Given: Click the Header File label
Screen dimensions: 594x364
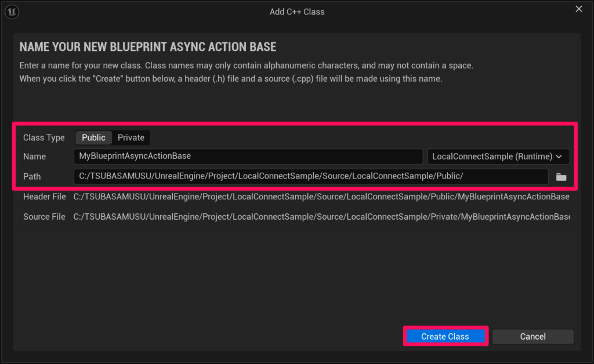Looking at the screenshot, I should (x=45, y=197).
